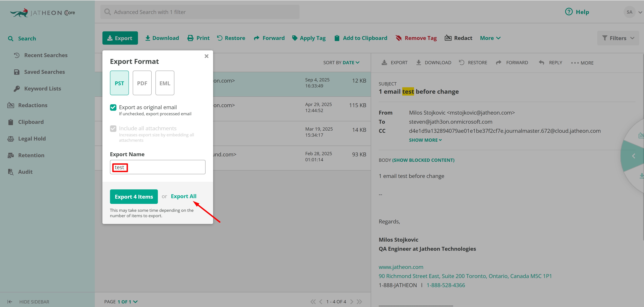Click the preview pane RESTORE icon
644x307 pixels.
462,63
